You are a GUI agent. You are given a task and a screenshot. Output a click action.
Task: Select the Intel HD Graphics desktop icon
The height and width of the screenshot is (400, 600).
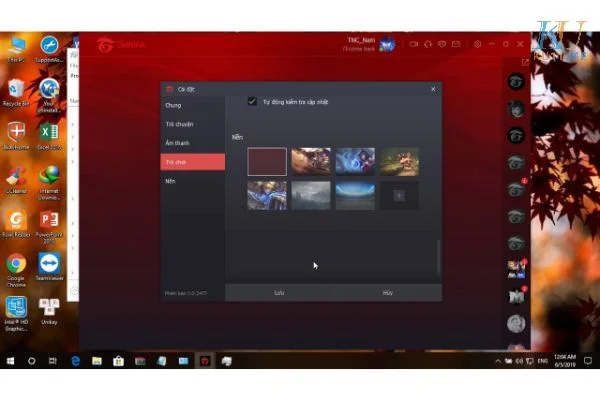click(x=16, y=314)
